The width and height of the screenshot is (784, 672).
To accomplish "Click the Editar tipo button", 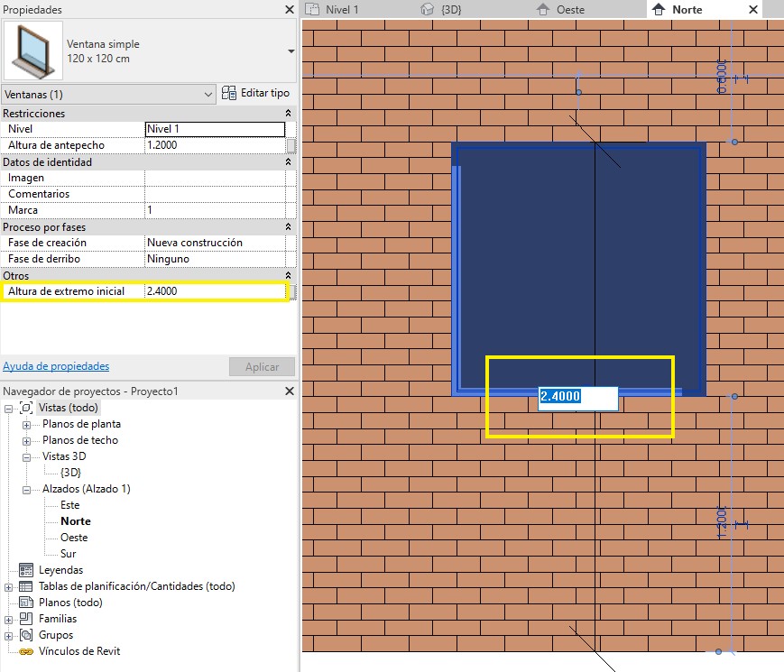I will [x=256, y=94].
